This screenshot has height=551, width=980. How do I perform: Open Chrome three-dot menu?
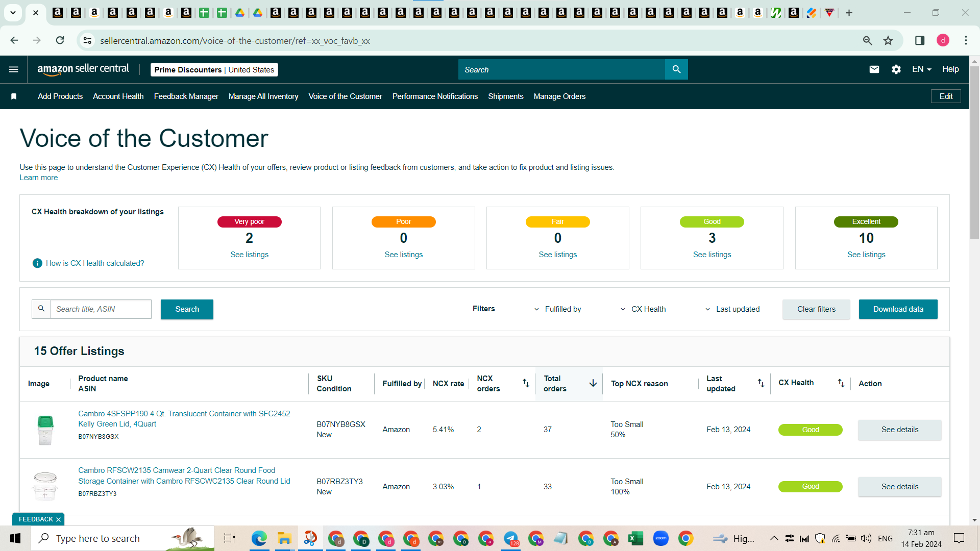pos(966,40)
